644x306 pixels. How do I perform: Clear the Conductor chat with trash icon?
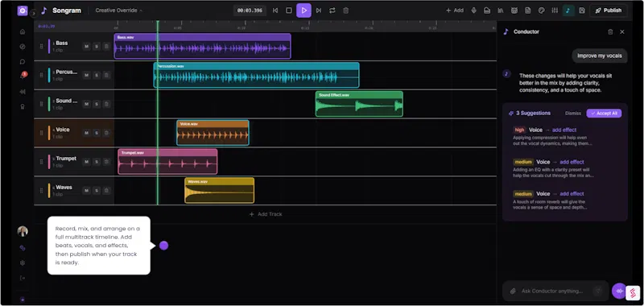(610, 31)
